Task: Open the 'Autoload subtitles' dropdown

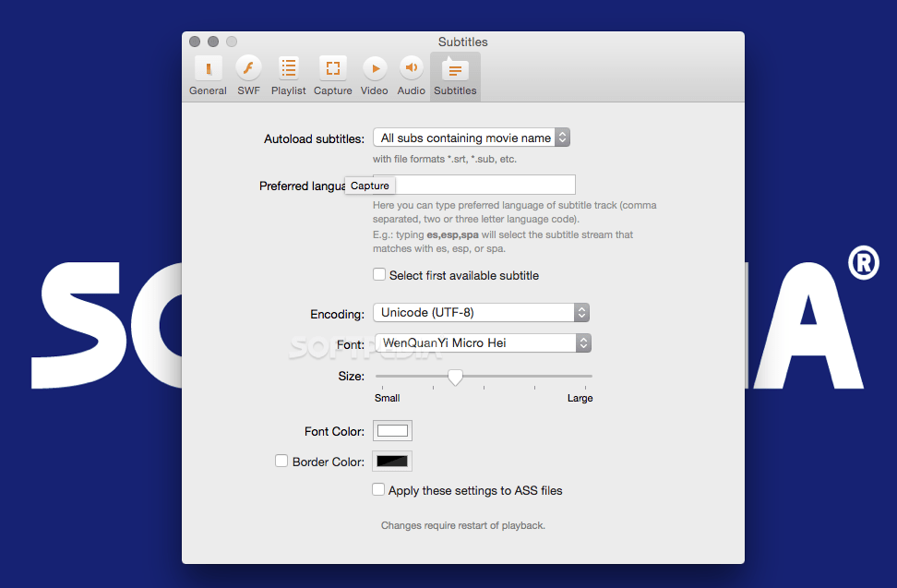Action: pos(471,137)
